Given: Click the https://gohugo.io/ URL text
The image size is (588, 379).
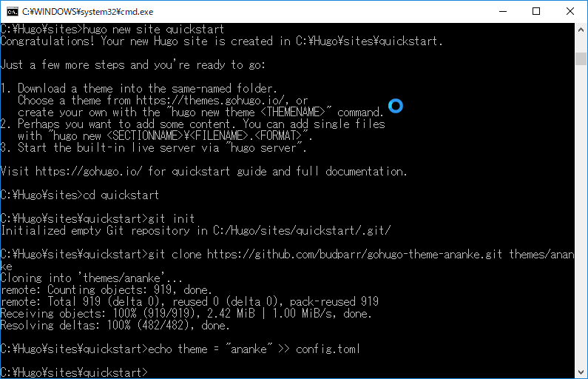Looking at the screenshot, I should [x=89, y=172].
